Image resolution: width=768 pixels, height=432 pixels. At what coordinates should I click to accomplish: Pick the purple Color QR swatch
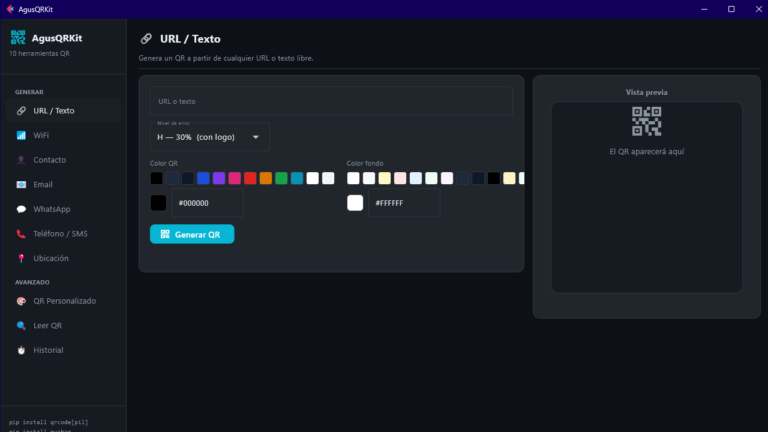pyautogui.click(x=219, y=178)
